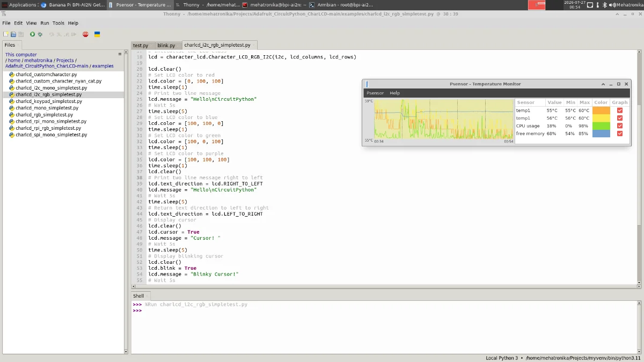This screenshot has height=362, width=644.
Task: Start debugging with the bug icon
Action: pos(40,34)
